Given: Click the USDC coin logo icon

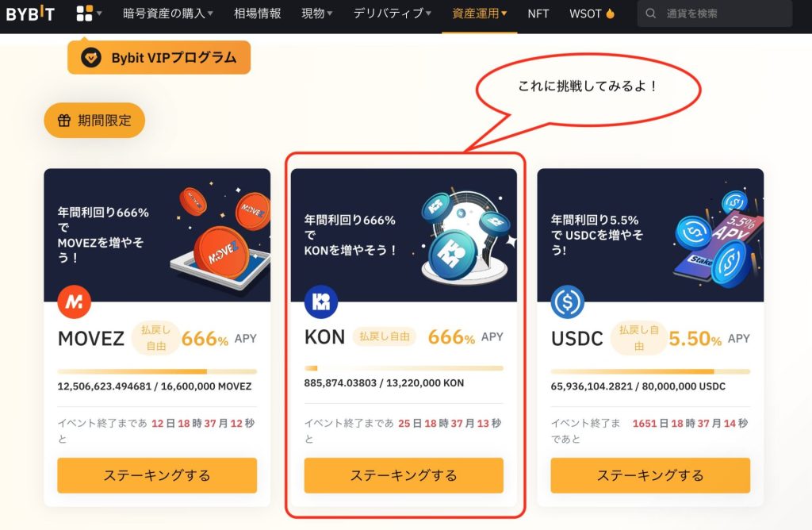Looking at the screenshot, I should [568, 301].
